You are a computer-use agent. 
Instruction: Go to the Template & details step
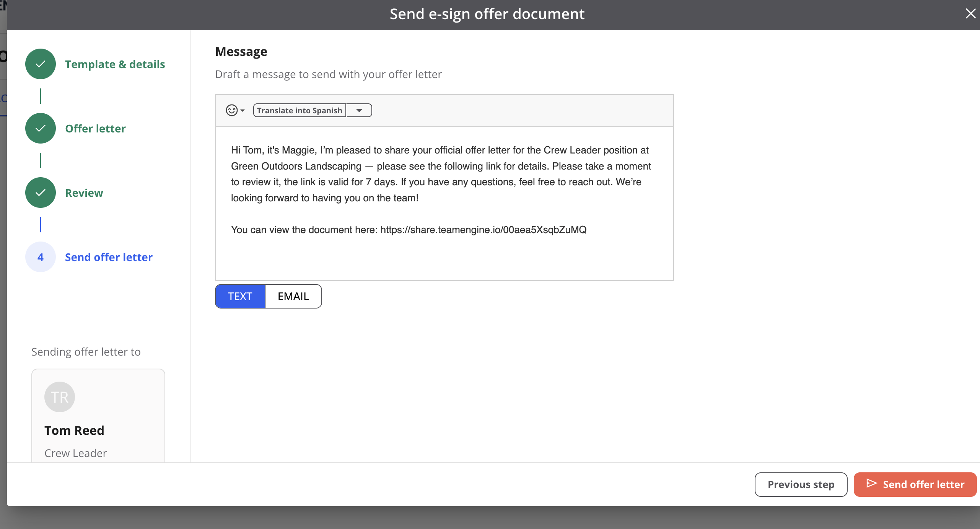click(115, 64)
